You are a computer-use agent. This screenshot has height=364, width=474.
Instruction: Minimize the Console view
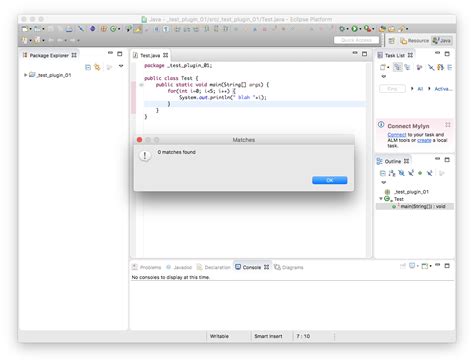click(438, 265)
